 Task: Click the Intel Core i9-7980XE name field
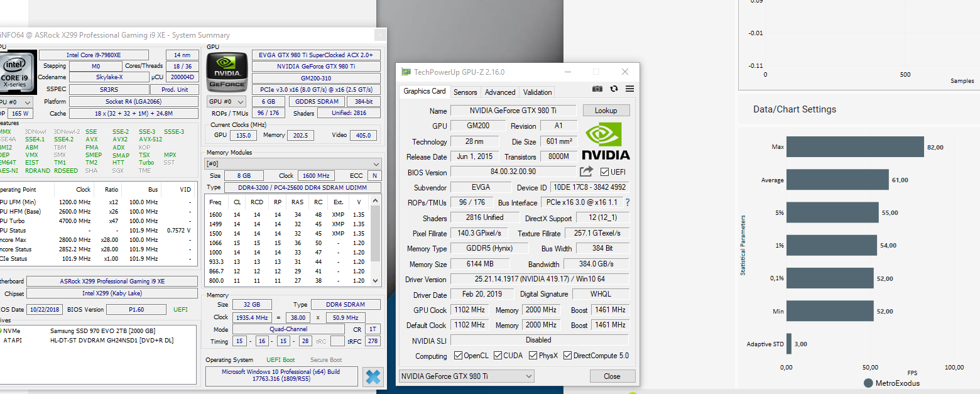tap(94, 55)
